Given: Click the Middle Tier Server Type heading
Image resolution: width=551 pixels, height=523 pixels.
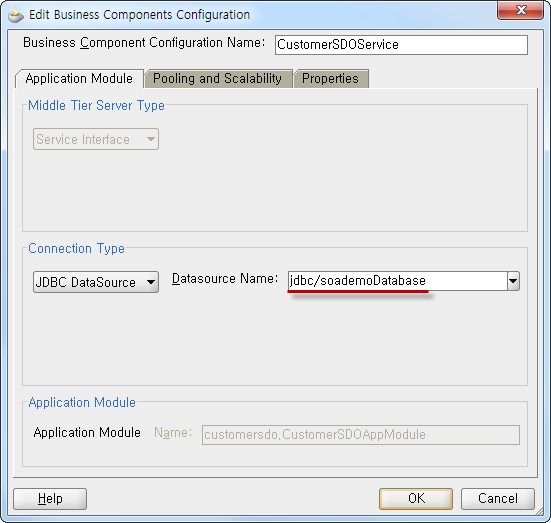Looking at the screenshot, I should coord(96,105).
